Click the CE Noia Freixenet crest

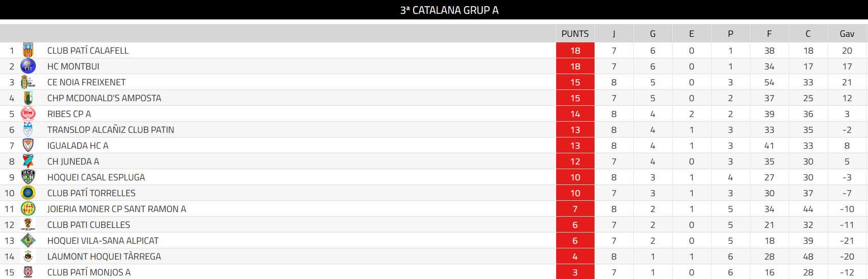click(x=28, y=82)
